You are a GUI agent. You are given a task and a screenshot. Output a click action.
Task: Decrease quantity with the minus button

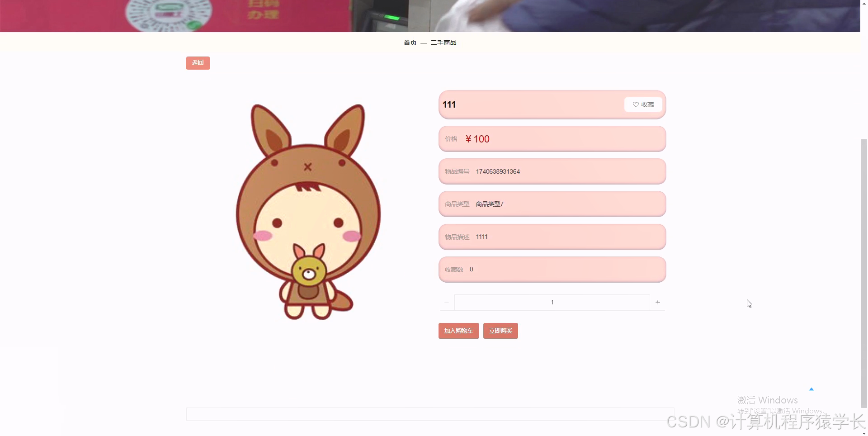(447, 302)
